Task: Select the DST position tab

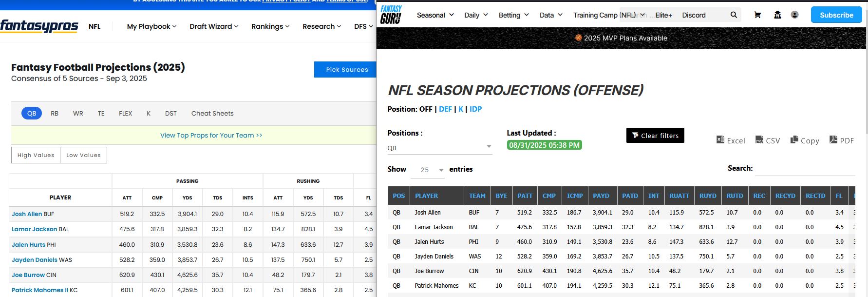Action: coord(170,113)
